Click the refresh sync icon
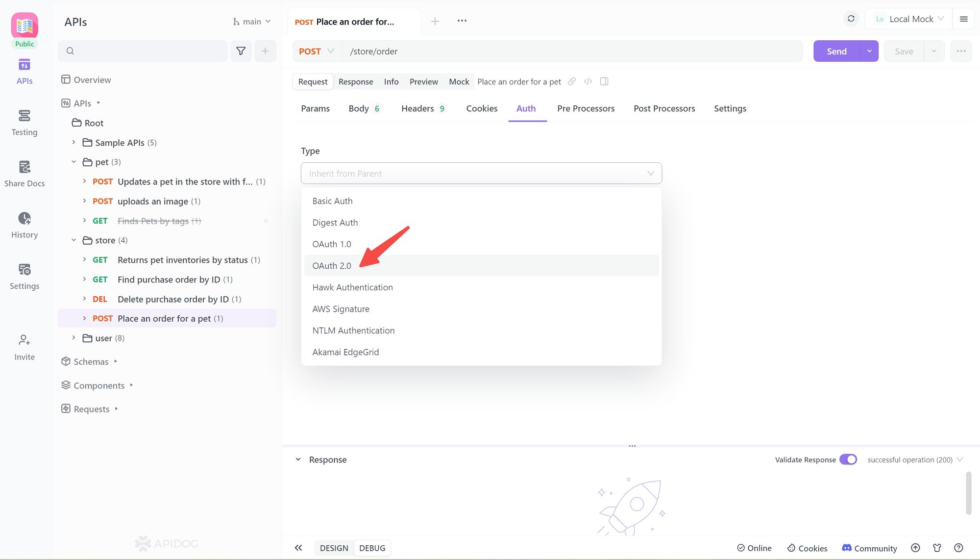 click(x=851, y=19)
